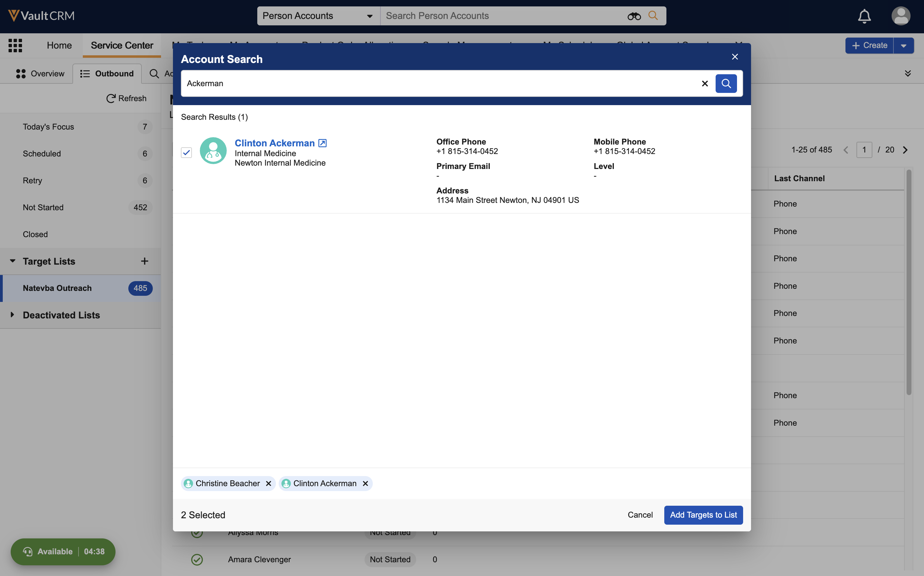Click the magnifier search button in Account Search
The height and width of the screenshot is (576, 924).
(726, 83)
